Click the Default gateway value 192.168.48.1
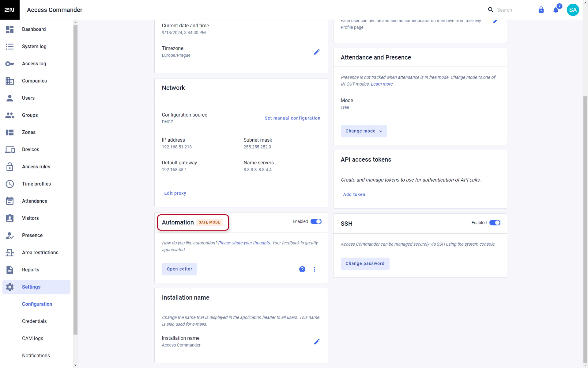This screenshot has width=588, height=368. tap(174, 170)
